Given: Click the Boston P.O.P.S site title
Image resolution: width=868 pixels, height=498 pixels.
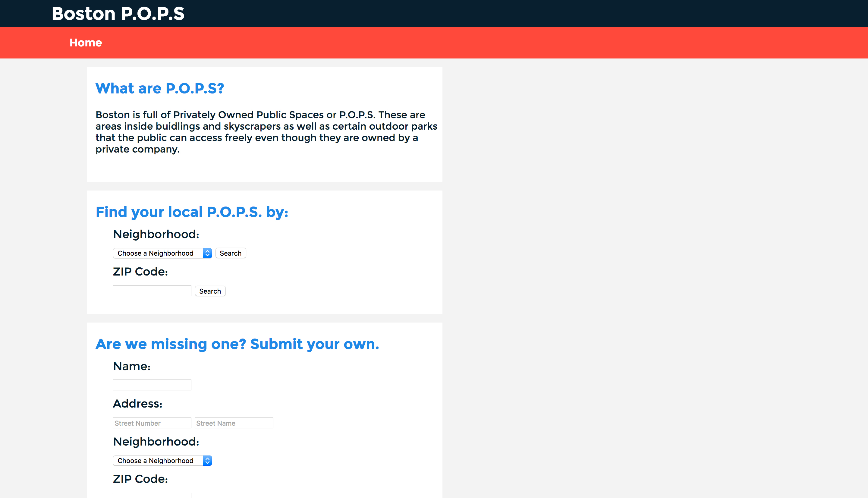Looking at the screenshot, I should [x=118, y=14].
